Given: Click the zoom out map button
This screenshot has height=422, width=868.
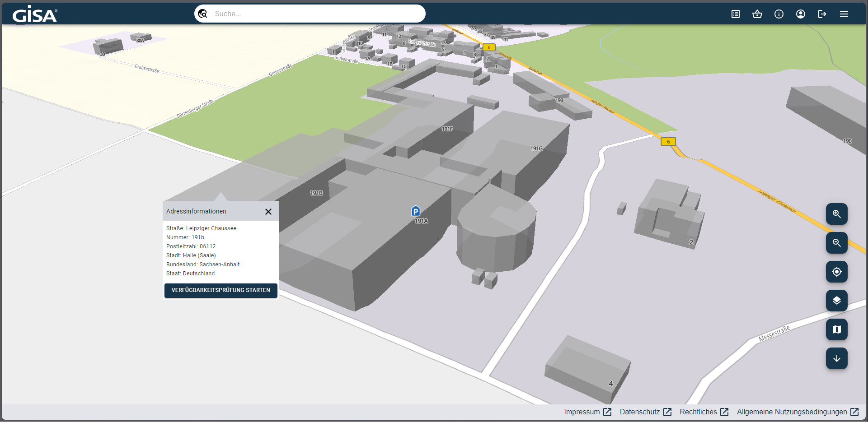Looking at the screenshot, I should pos(836,243).
